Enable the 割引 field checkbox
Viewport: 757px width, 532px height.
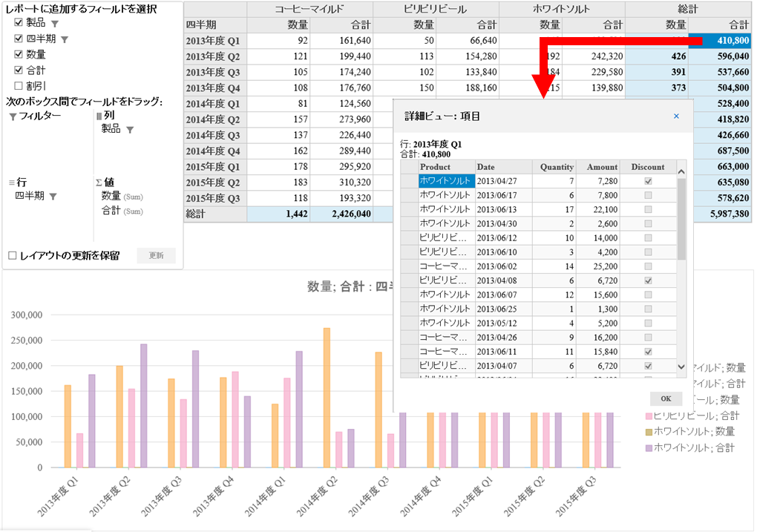[19, 85]
